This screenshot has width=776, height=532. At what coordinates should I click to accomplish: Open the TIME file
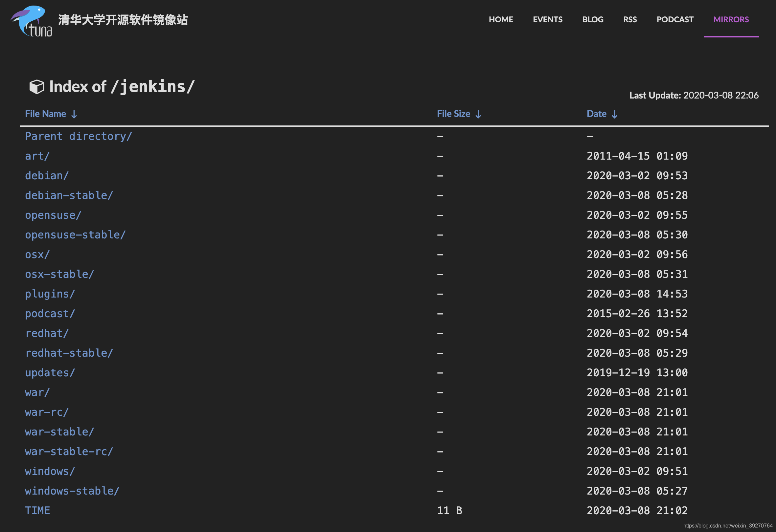37,510
